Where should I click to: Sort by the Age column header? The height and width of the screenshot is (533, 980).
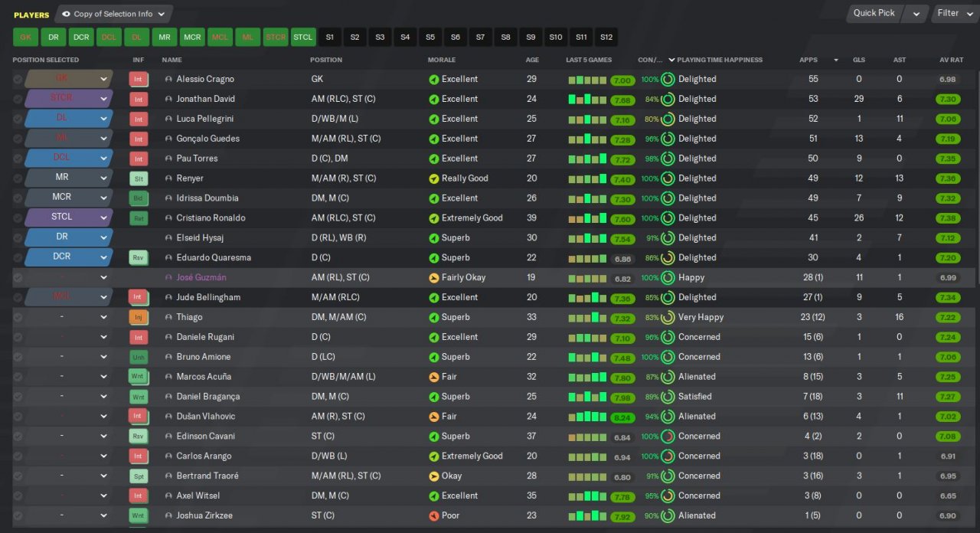(532, 60)
